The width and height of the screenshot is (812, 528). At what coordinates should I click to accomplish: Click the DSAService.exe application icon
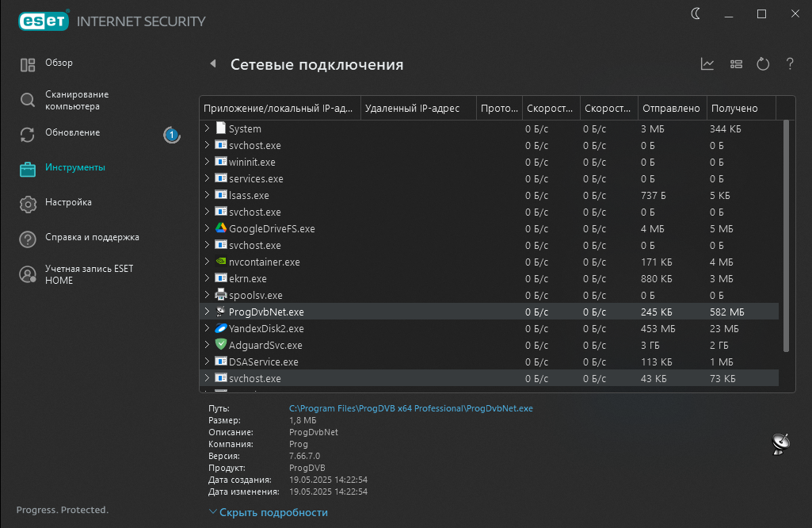[x=221, y=361]
